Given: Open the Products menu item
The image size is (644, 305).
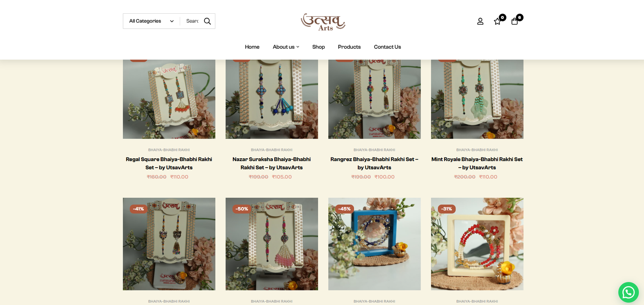Looking at the screenshot, I should (x=349, y=47).
